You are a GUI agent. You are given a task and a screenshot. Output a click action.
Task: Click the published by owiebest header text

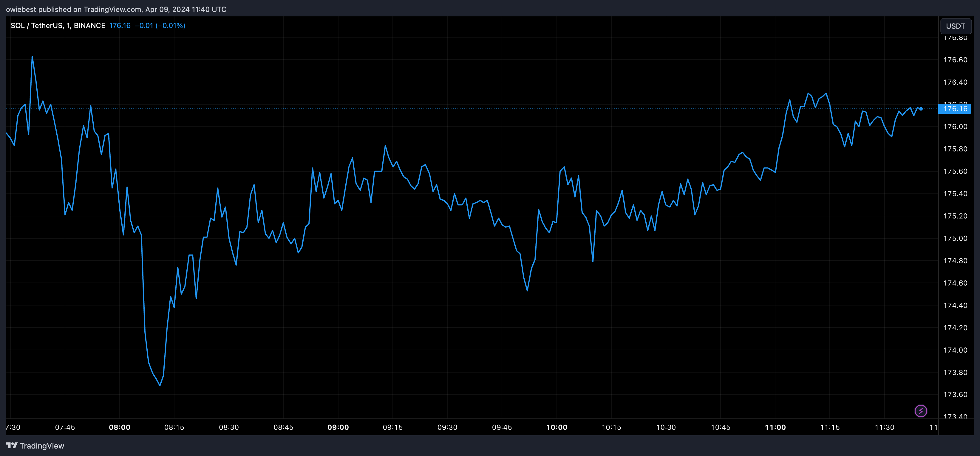click(x=116, y=9)
